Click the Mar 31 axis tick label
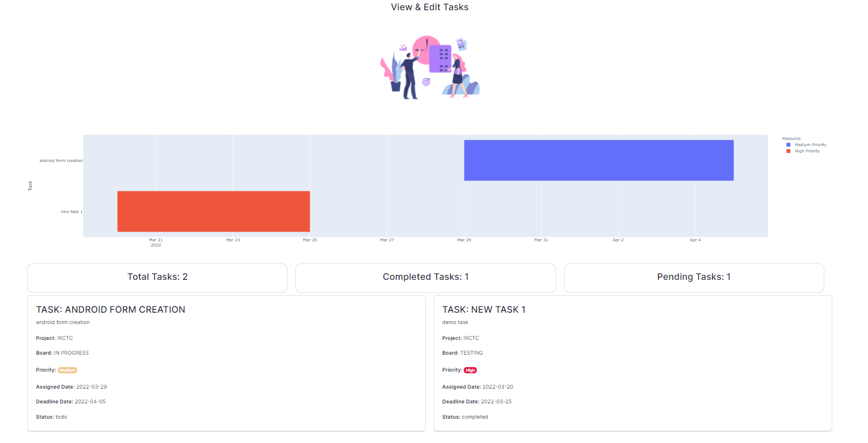 pyautogui.click(x=541, y=240)
